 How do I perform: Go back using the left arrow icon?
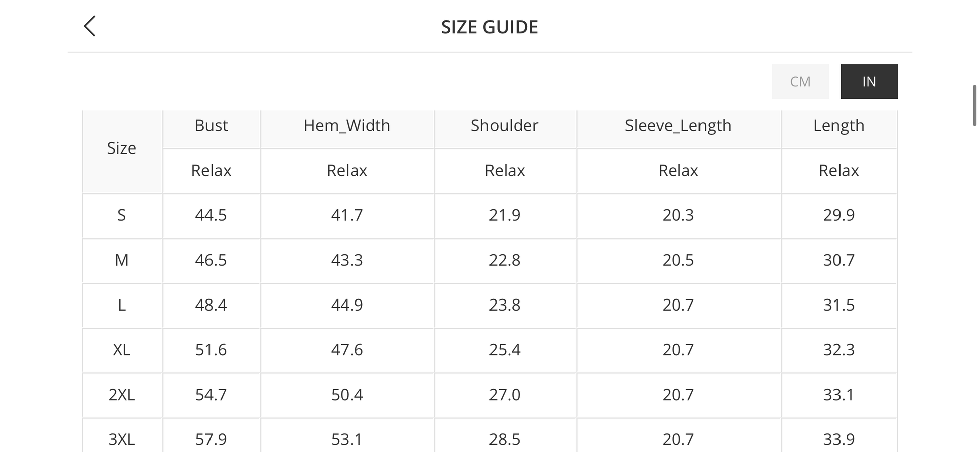90,26
